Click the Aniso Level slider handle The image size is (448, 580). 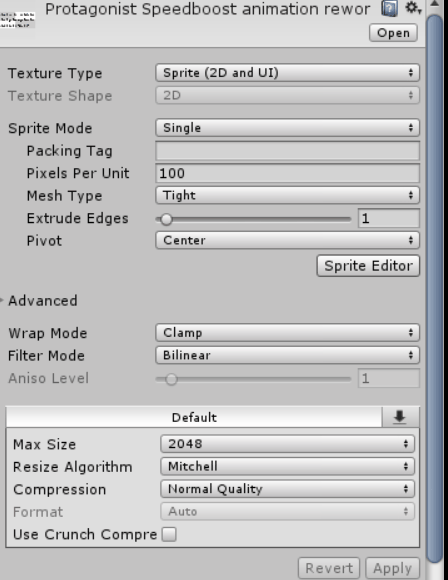coord(171,379)
